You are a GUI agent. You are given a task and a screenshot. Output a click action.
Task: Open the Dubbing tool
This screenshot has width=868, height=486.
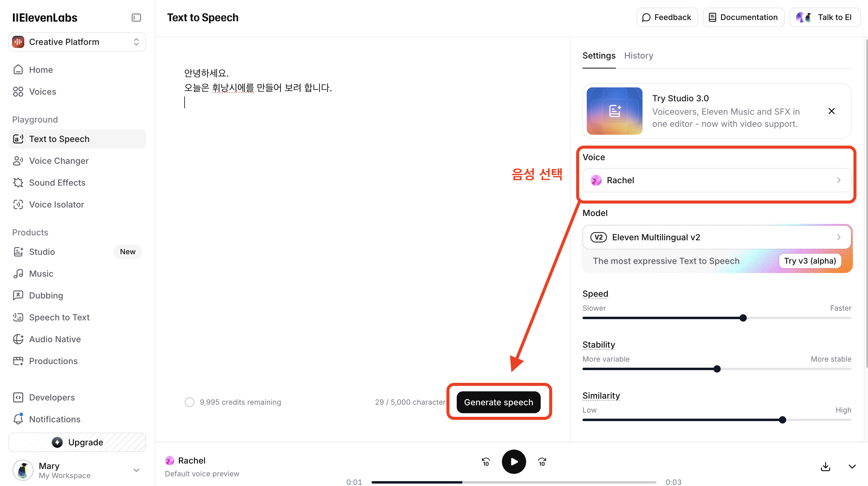point(46,295)
